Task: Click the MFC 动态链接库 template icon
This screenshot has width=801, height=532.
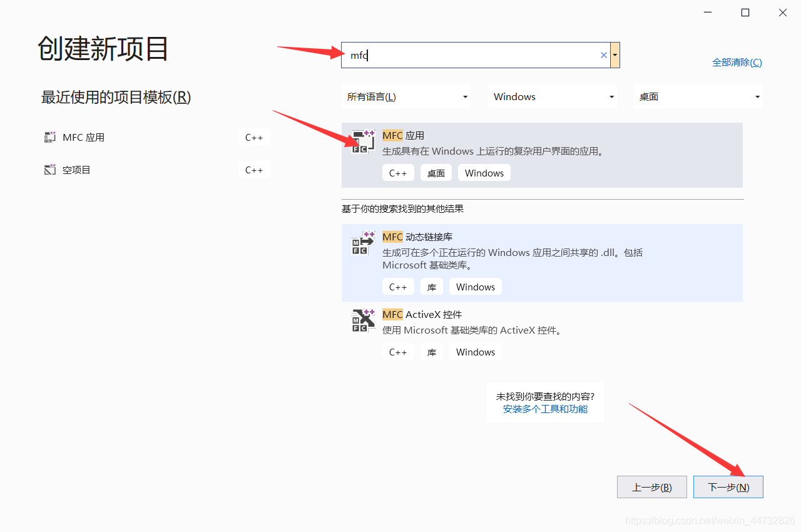Action: click(363, 243)
